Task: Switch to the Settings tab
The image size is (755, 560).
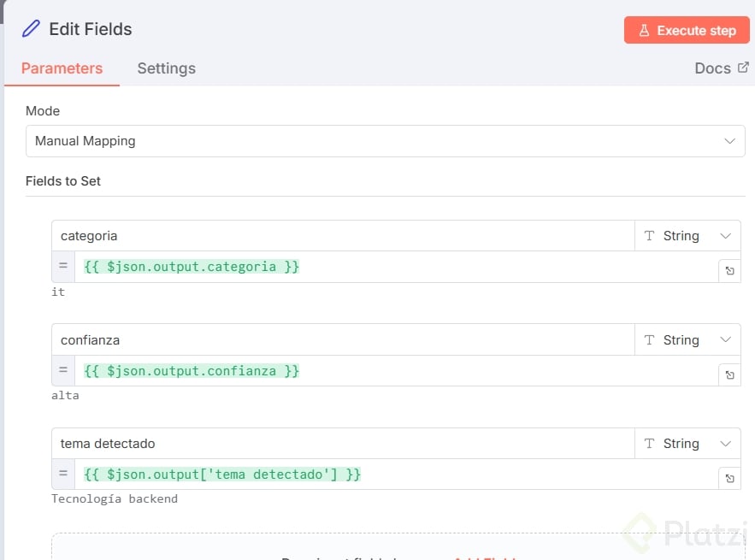Action: tap(166, 68)
